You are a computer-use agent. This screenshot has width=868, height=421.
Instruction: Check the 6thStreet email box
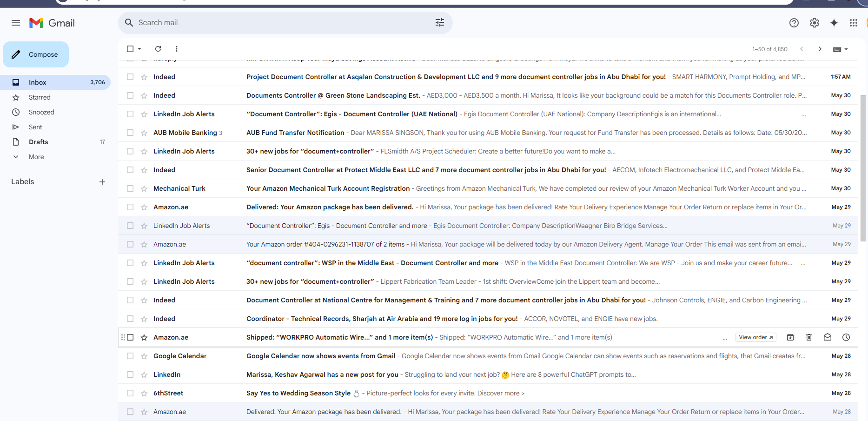click(x=130, y=393)
